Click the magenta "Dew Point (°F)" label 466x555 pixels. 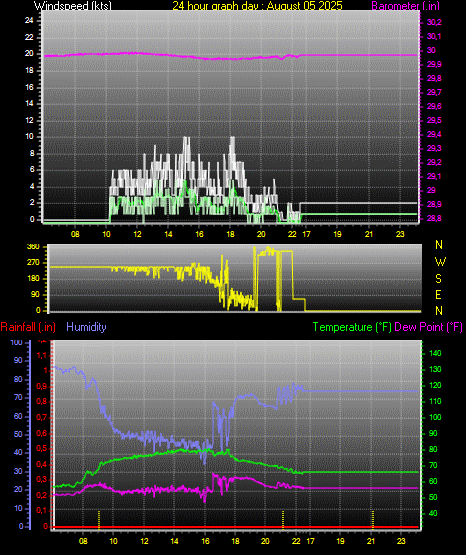[428, 327]
